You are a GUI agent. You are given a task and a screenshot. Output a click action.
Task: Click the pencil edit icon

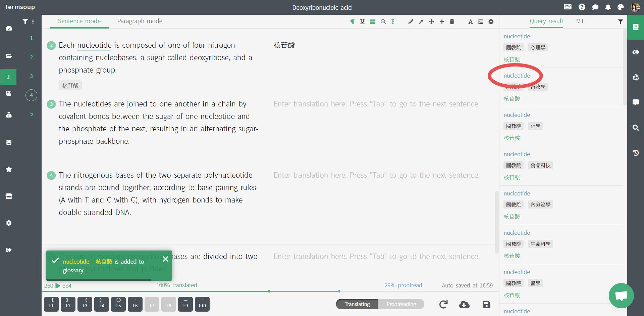[411, 21]
